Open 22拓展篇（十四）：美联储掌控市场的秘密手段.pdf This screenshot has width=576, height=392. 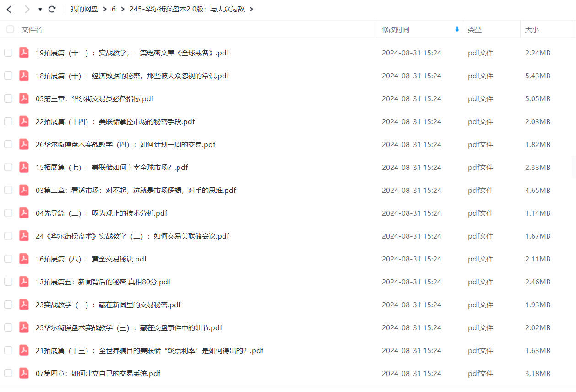(115, 121)
